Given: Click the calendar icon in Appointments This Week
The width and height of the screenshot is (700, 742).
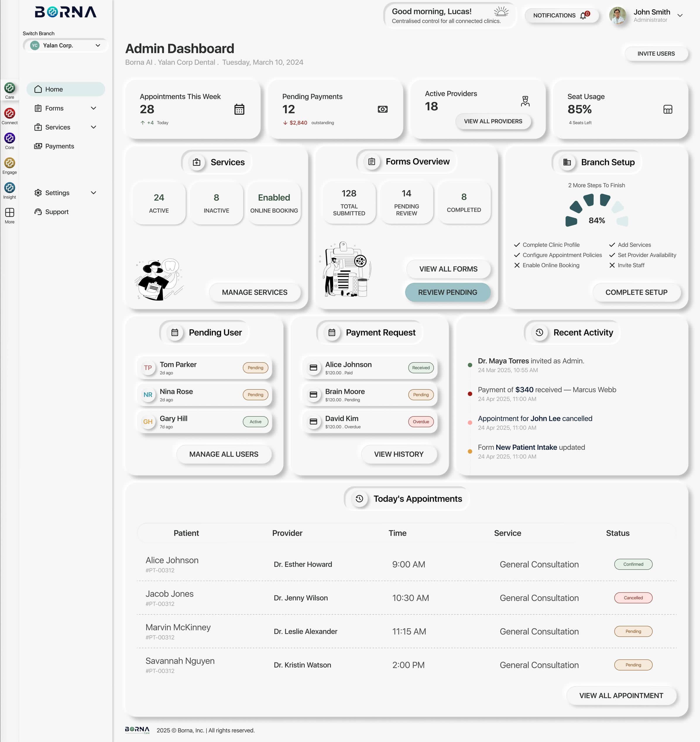Looking at the screenshot, I should (x=239, y=110).
